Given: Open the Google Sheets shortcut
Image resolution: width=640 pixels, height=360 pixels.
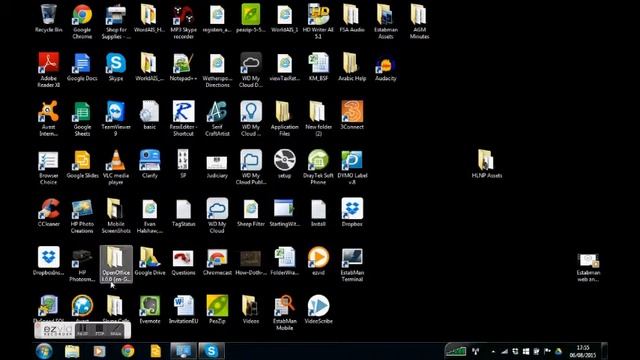Looking at the screenshot, I should [x=82, y=118].
